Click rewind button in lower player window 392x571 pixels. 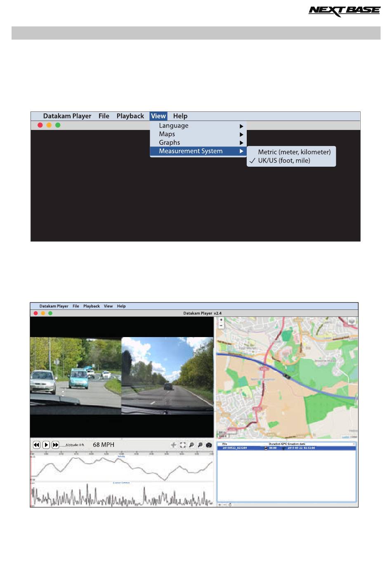(x=36, y=445)
